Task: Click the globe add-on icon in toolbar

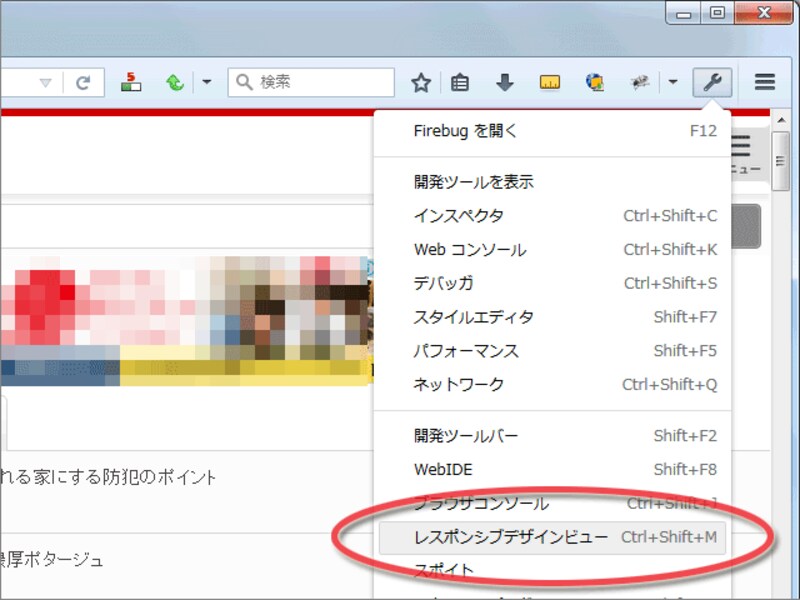Action: pos(595,82)
